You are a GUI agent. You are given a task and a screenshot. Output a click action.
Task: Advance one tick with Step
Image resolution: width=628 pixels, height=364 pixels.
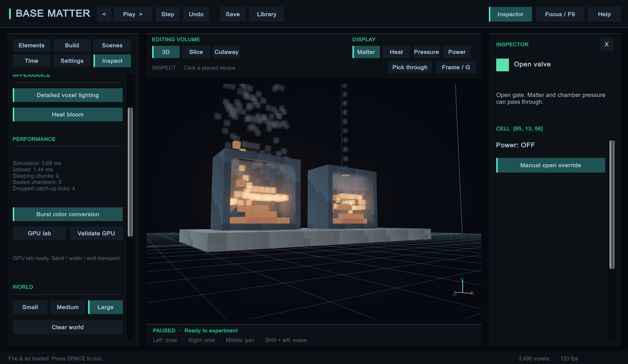(167, 14)
